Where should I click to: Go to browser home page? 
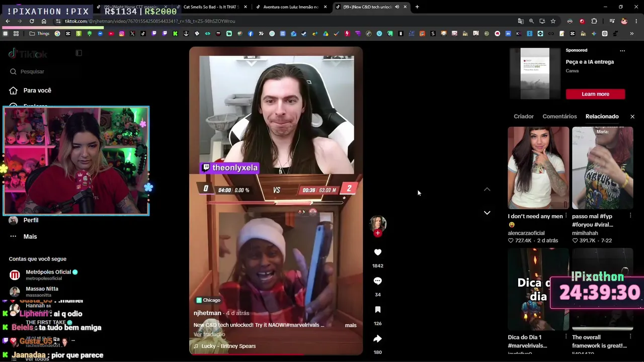[x=44, y=21]
